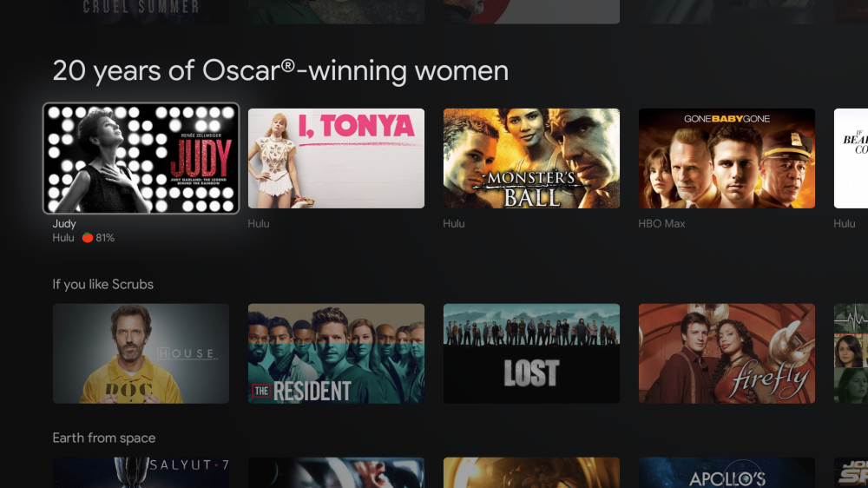
Task: Open the golden thumbnail in Earth from space row
Action: (x=531, y=472)
